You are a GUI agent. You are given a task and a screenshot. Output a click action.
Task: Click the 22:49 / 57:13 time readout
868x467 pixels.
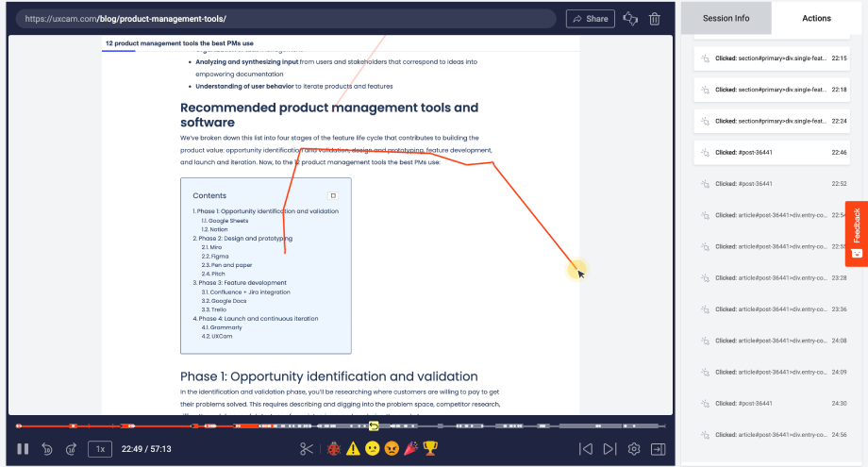coord(146,449)
